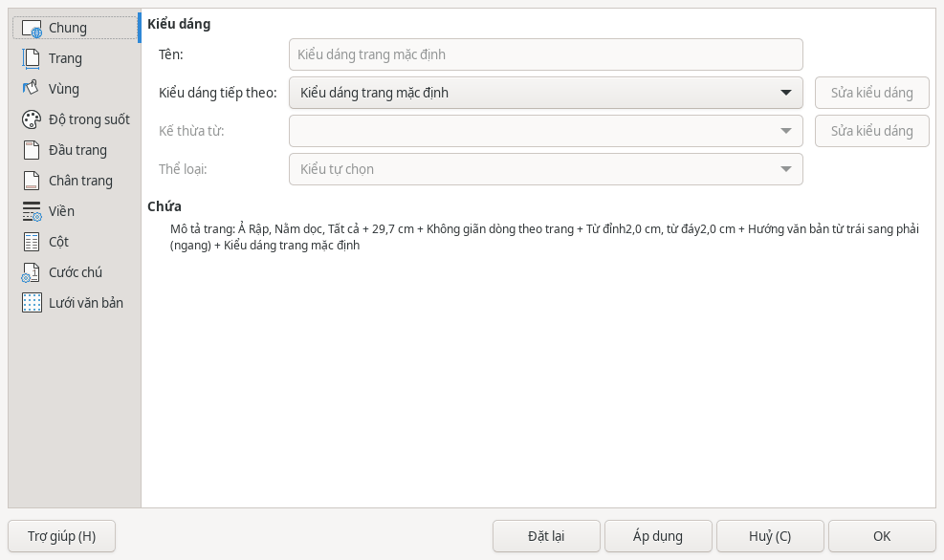
Task: Click the Đặt lại reset button
Action: click(546, 536)
